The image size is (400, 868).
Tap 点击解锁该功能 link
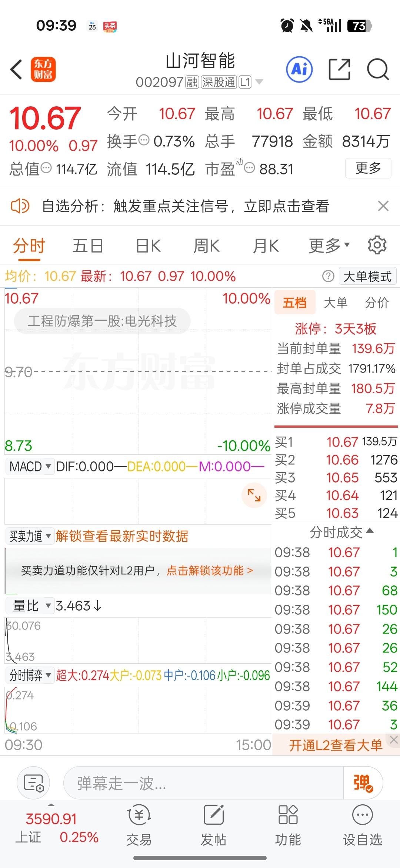(210, 570)
